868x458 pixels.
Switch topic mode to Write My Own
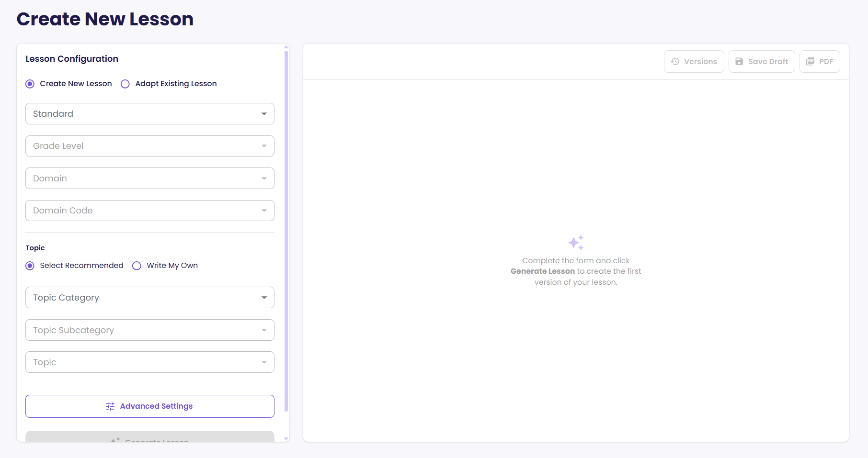(137, 266)
